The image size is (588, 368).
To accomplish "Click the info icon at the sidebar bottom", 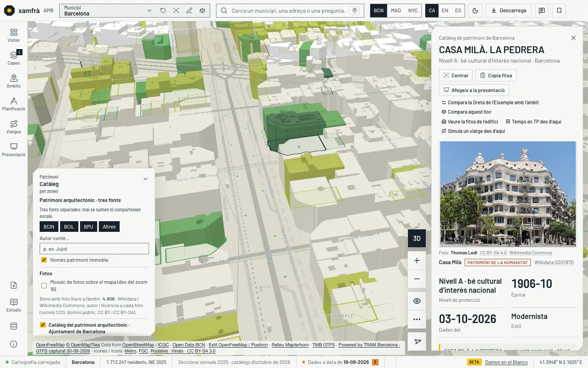I will pos(13,344).
